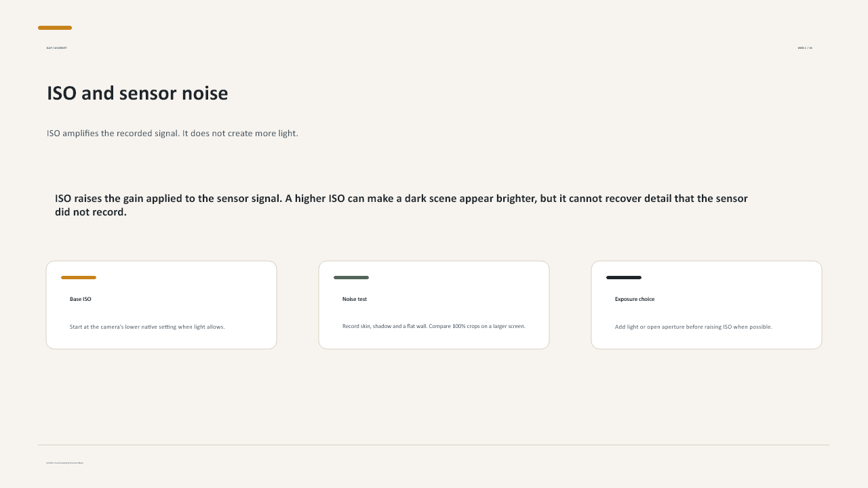This screenshot has height=488, width=868.
Task: Click the orange accent bar at top-left
Action: pyautogui.click(x=55, y=28)
